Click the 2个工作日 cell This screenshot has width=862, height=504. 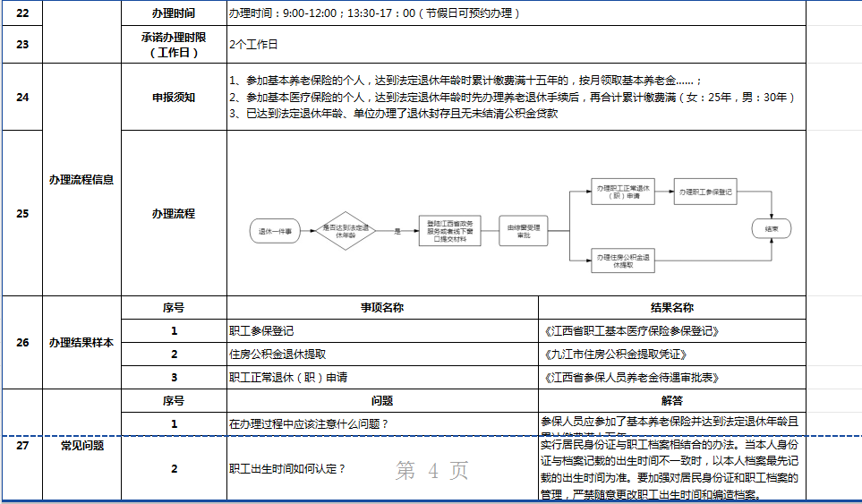click(515, 44)
